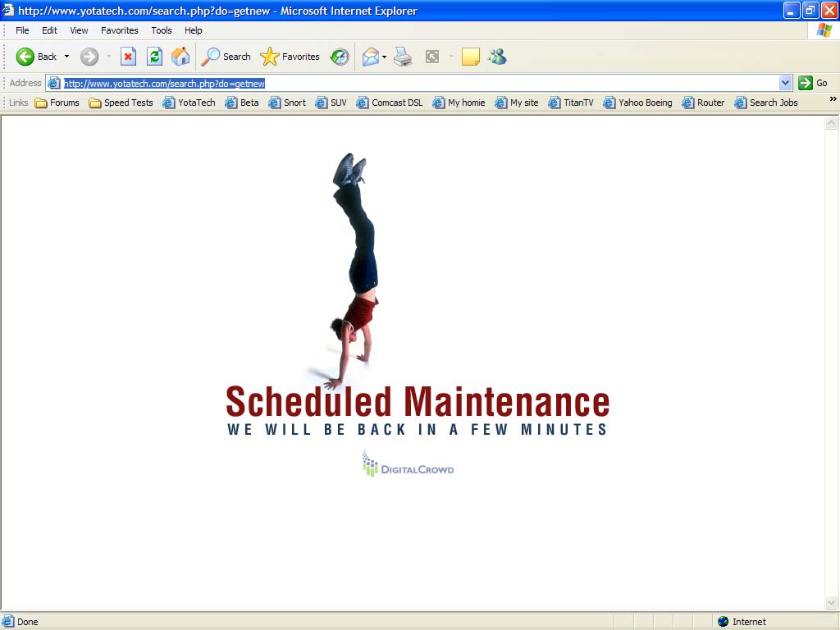Screen dimensions: 840x630
Task: Open the Beta link
Action: click(x=242, y=103)
